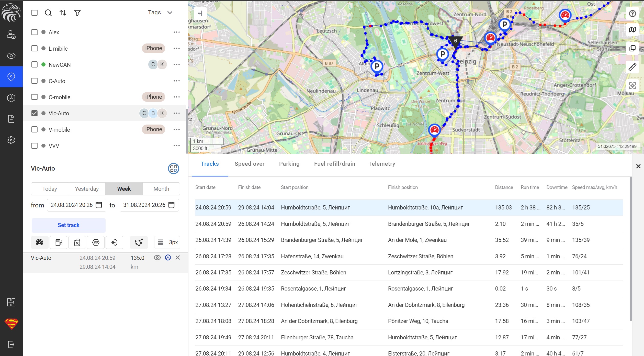Viewport: 644px width, 356px height.
Task: Switch to the Tracks tab
Action: click(210, 164)
